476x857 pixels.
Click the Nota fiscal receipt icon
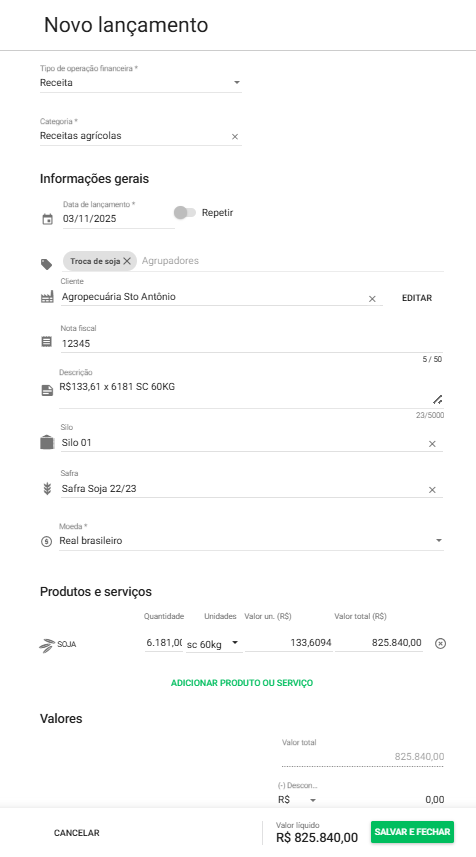pos(47,342)
